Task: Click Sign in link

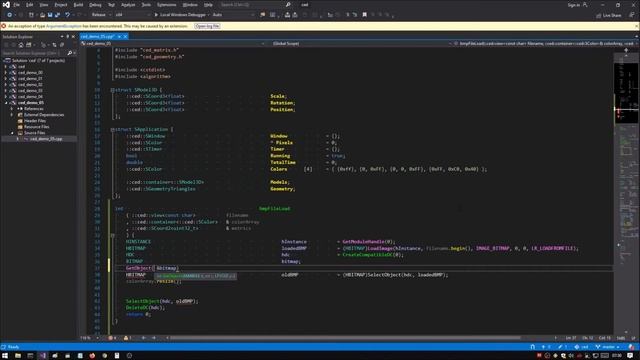Action: (573, 5)
